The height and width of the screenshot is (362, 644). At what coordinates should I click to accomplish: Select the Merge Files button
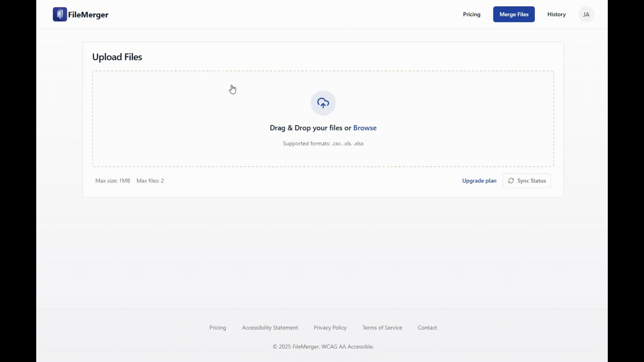pos(514,14)
